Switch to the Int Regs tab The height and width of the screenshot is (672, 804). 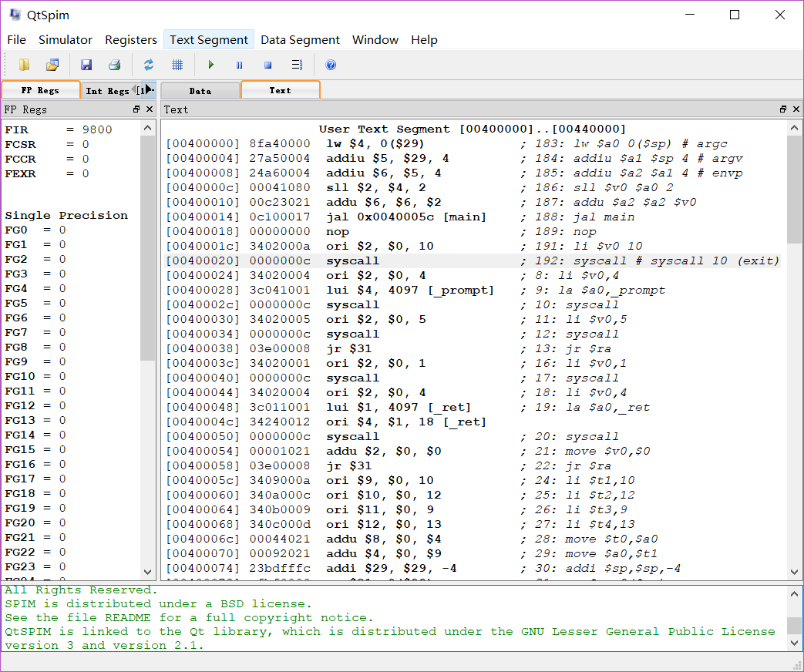click(107, 91)
